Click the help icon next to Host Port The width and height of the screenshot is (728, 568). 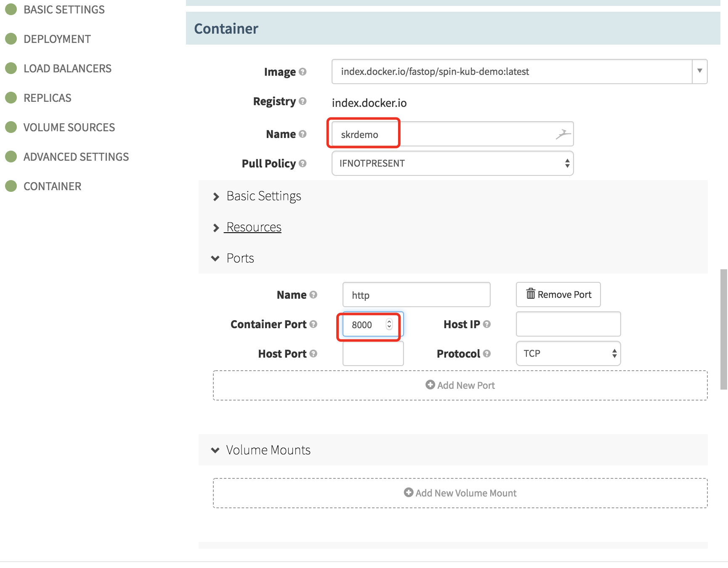(313, 353)
